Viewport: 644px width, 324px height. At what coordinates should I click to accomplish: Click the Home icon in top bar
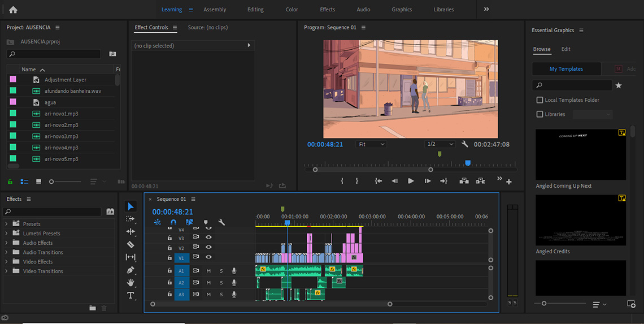pyautogui.click(x=13, y=10)
